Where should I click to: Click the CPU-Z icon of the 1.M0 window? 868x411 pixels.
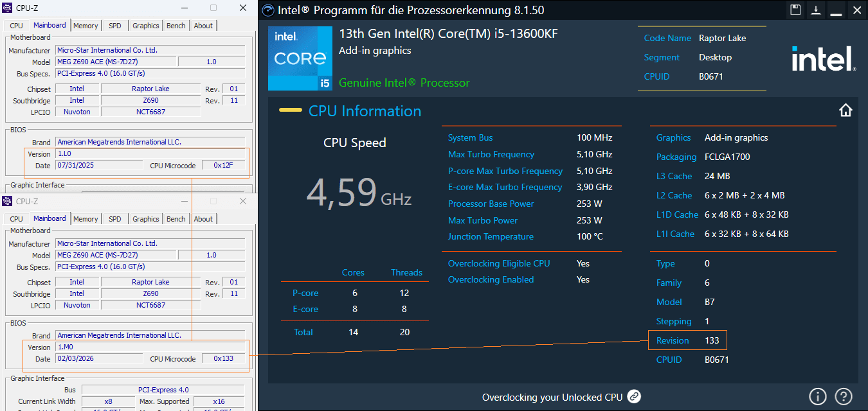tap(7, 201)
